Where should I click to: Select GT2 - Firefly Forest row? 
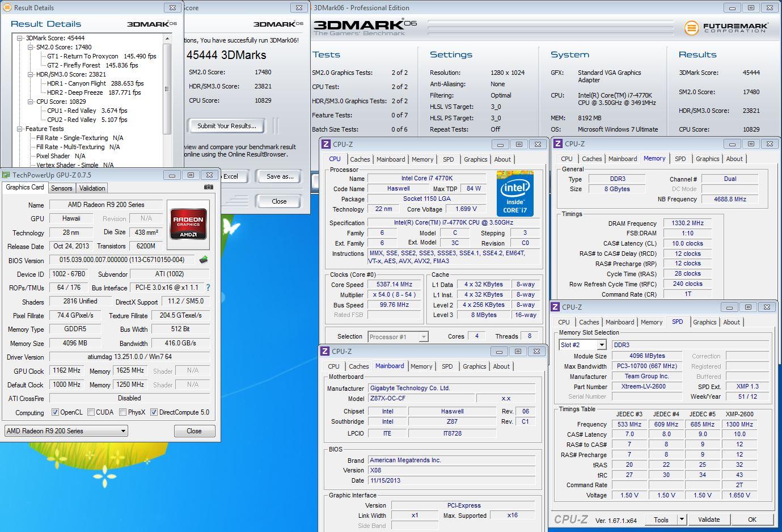pos(92,65)
